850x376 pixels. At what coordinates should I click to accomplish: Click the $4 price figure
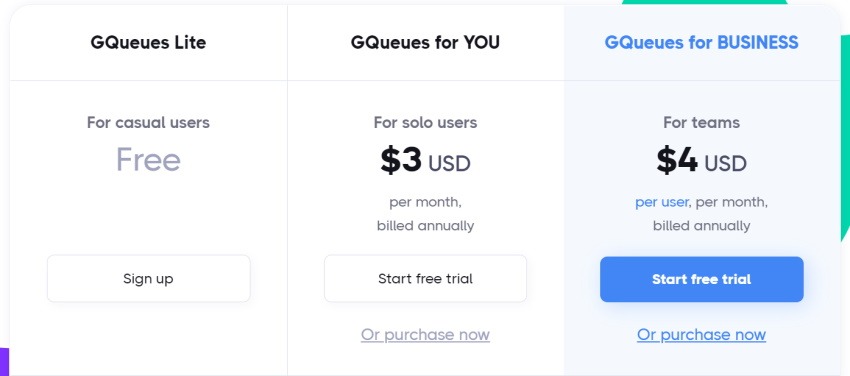(677, 160)
